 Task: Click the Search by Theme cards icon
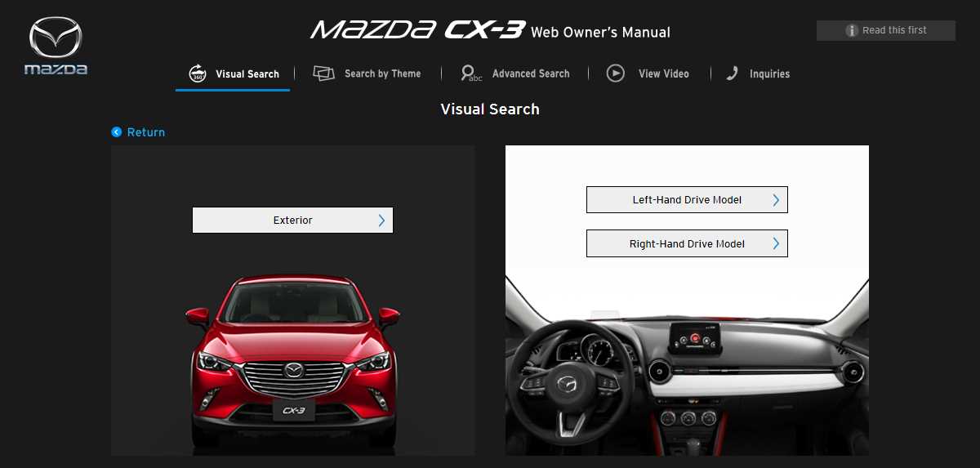click(324, 74)
